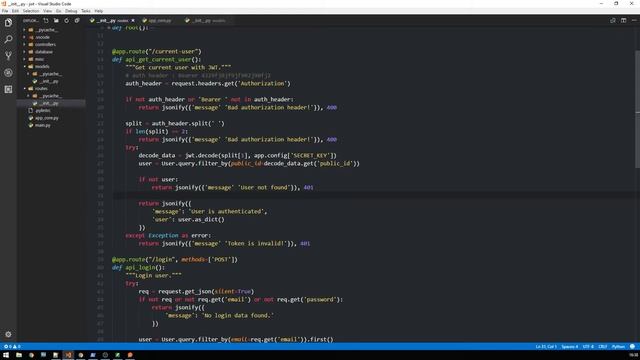Switch to Visual Studio Code taskbar icon

(68, 355)
